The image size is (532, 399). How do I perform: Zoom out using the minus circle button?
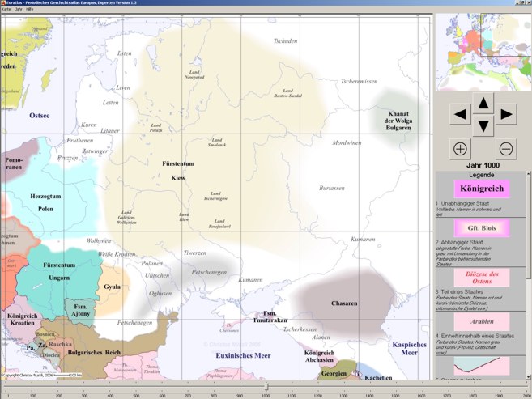point(506,149)
